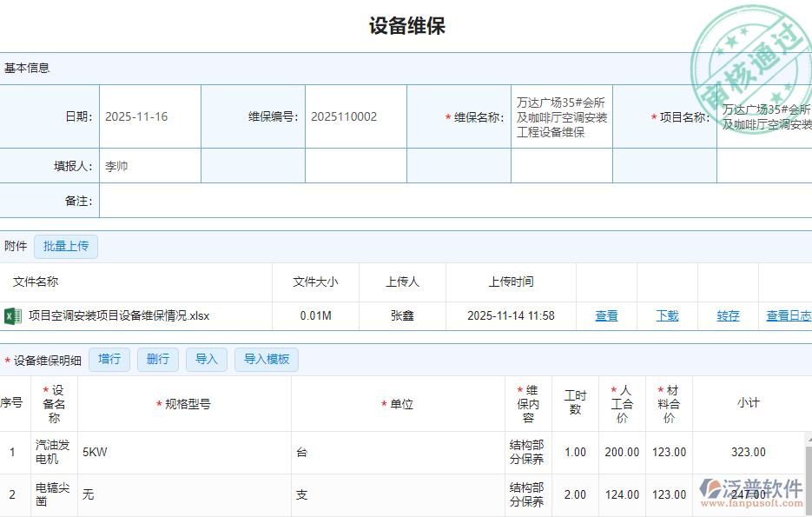Click 删行 to delete a detail row
Screen dimensions: 812x517
157,359
